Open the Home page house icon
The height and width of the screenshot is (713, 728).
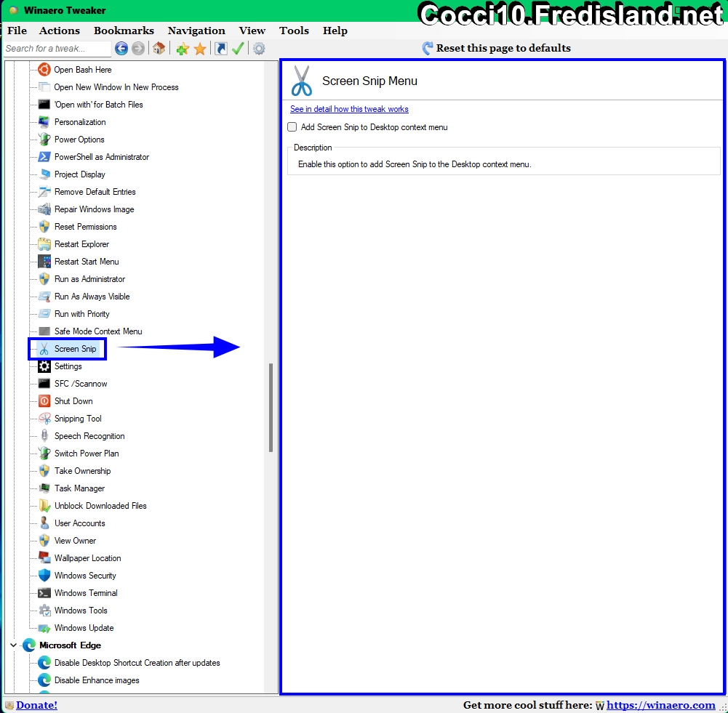(x=159, y=48)
